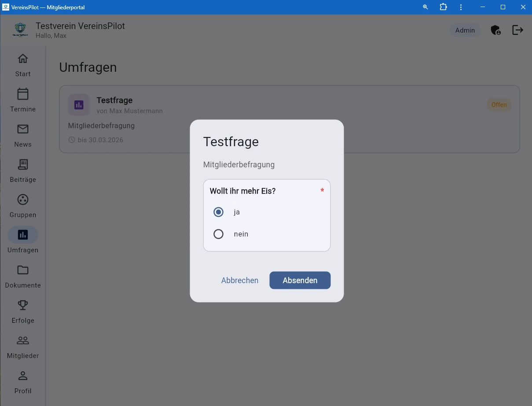Open the Gruppen icon in sidebar
Viewport: 532px width, 406px height.
(23, 200)
